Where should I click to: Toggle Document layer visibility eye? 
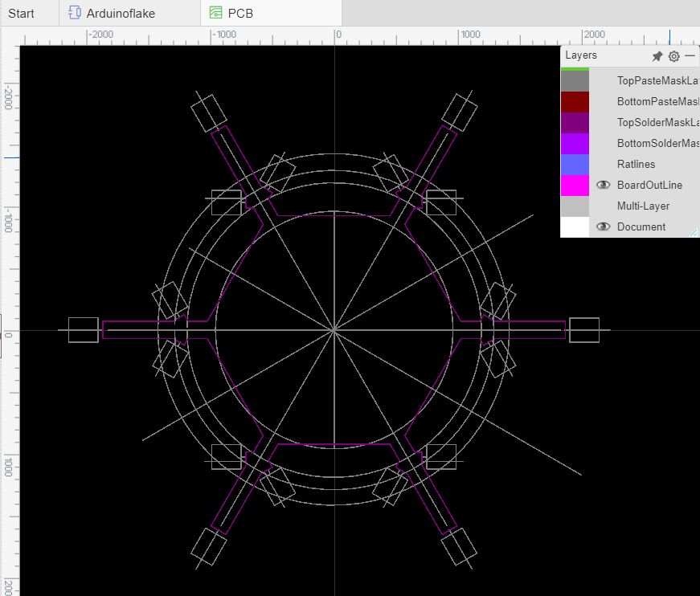click(603, 227)
